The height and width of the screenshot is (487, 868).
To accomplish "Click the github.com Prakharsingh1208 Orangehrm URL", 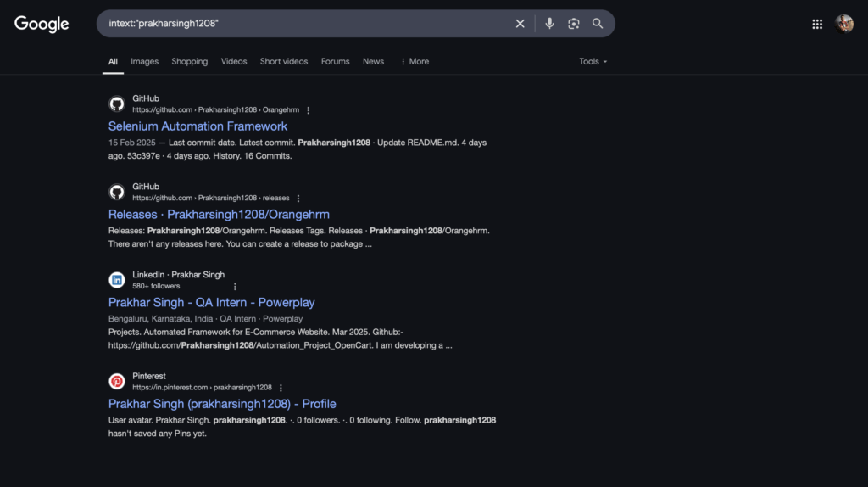I will pos(215,110).
